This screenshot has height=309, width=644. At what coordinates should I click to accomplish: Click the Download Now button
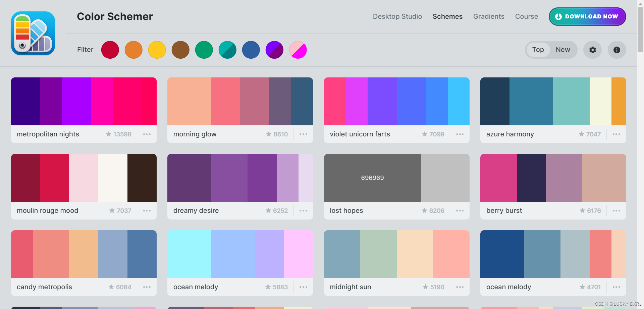tap(587, 16)
